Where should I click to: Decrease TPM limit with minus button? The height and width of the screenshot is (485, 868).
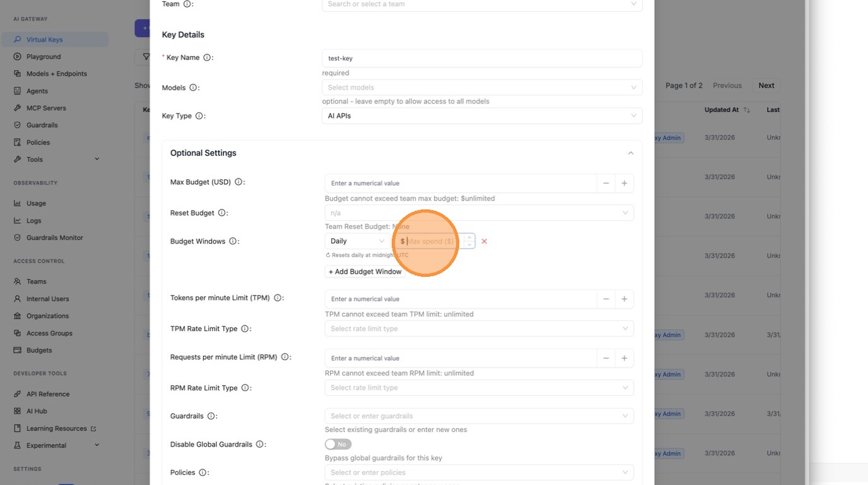pyautogui.click(x=606, y=299)
